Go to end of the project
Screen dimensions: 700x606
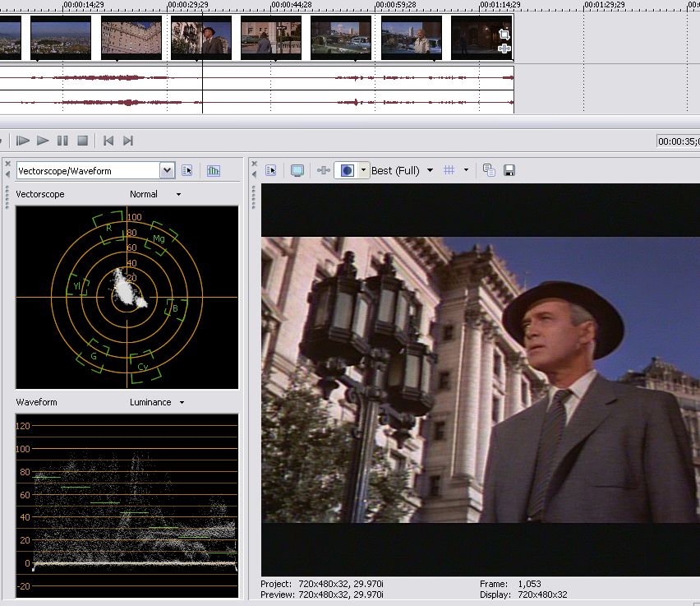tap(128, 141)
